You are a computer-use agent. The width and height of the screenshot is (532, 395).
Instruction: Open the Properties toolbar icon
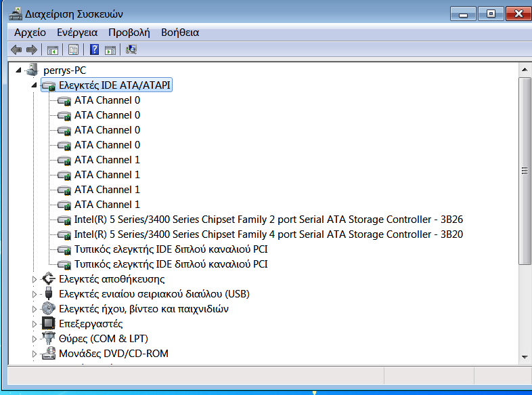pyautogui.click(x=73, y=50)
